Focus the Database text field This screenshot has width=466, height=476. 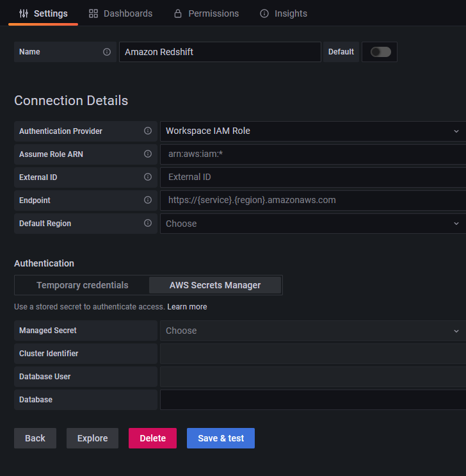click(x=312, y=400)
